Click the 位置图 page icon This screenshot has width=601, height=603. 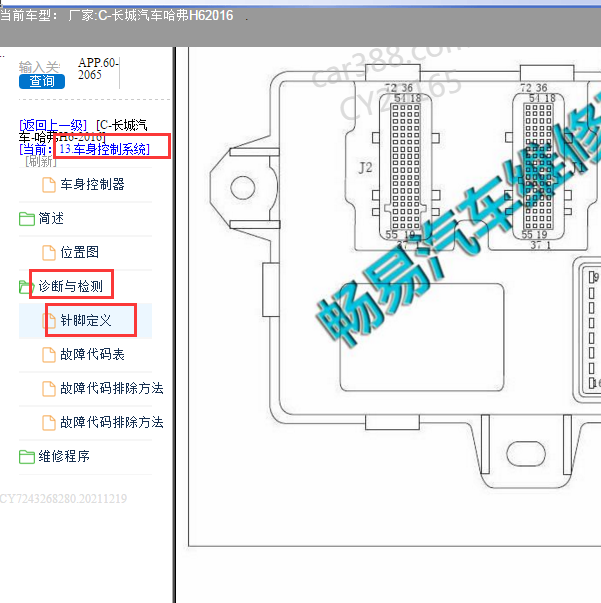pos(48,253)
